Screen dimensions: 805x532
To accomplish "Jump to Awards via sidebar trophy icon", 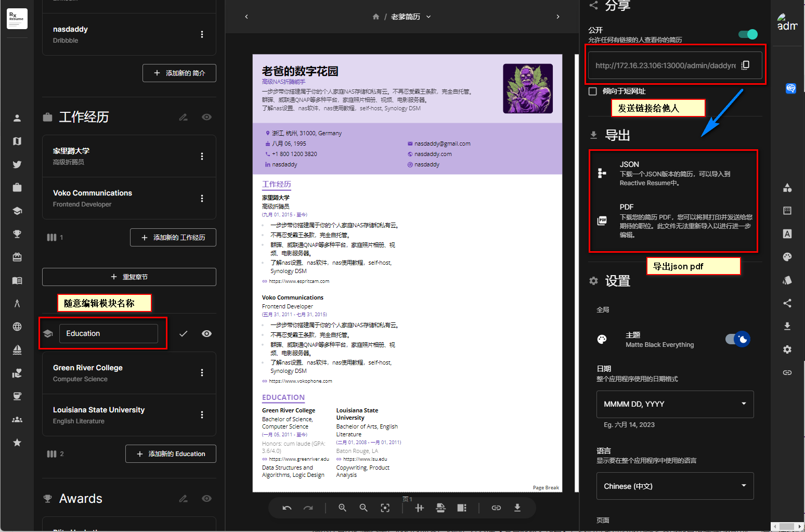I will point(17,234).
